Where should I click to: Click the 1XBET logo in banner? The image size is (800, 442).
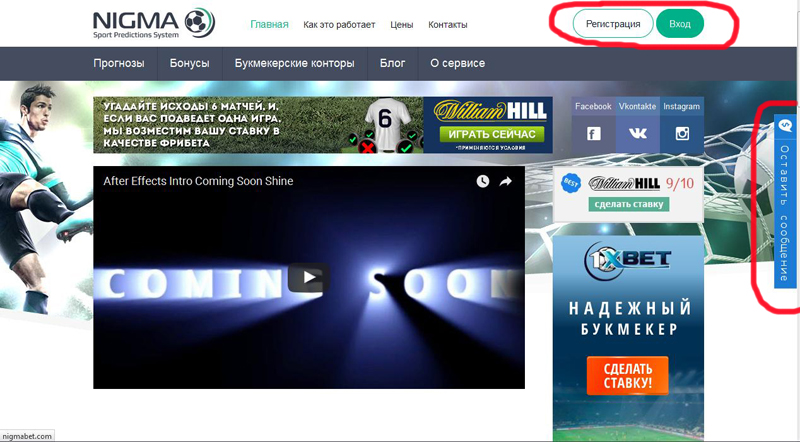tap(628, 260)
